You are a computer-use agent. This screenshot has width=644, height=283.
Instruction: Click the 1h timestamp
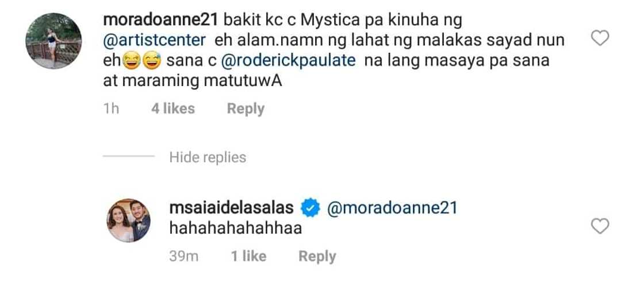(111, 108)
